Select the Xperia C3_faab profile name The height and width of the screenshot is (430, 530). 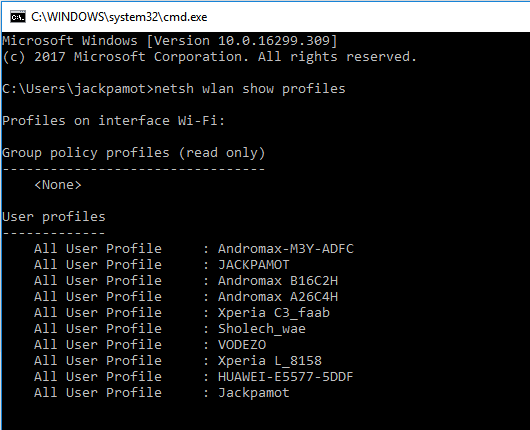[x=274, y=313]
